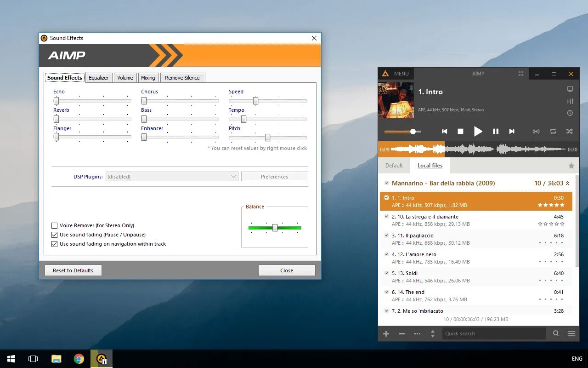Viewport: 588px width, 368px height.
Task: Open the sound effects equalizer icon
Action: (x=570, y=101)
